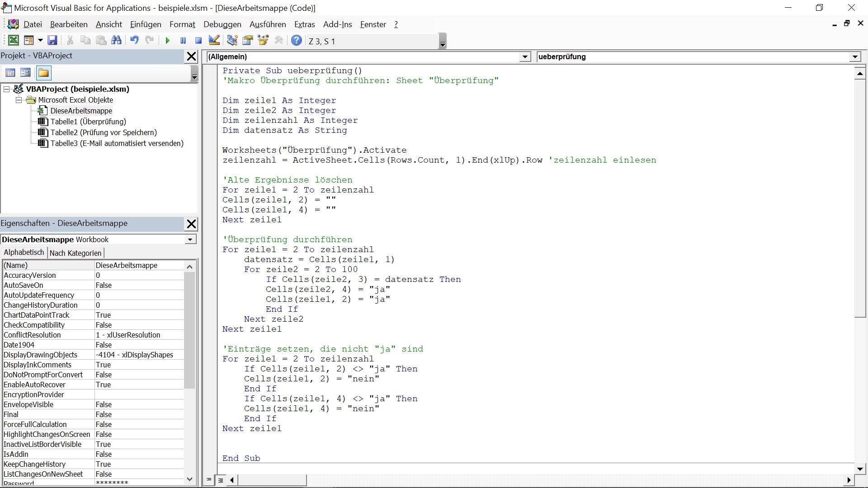
Task: Copy icon in toolbar
Action: pos(85,41)
